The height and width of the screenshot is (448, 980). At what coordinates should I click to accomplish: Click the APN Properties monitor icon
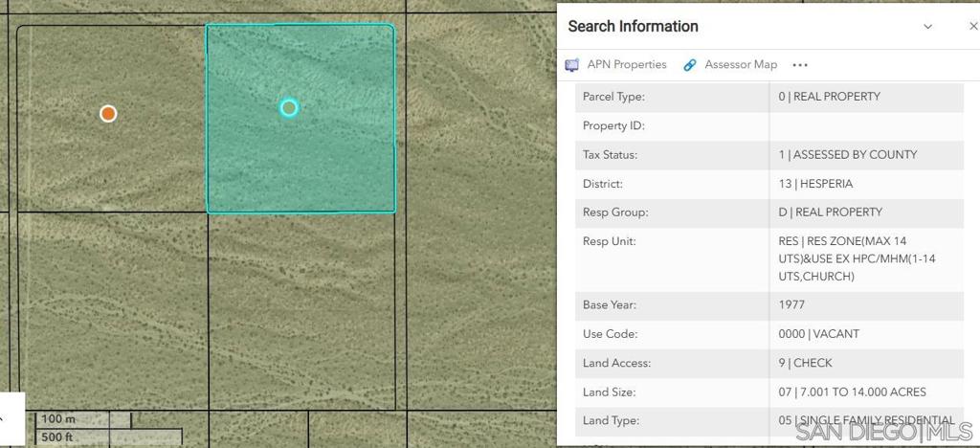point(572,65)
